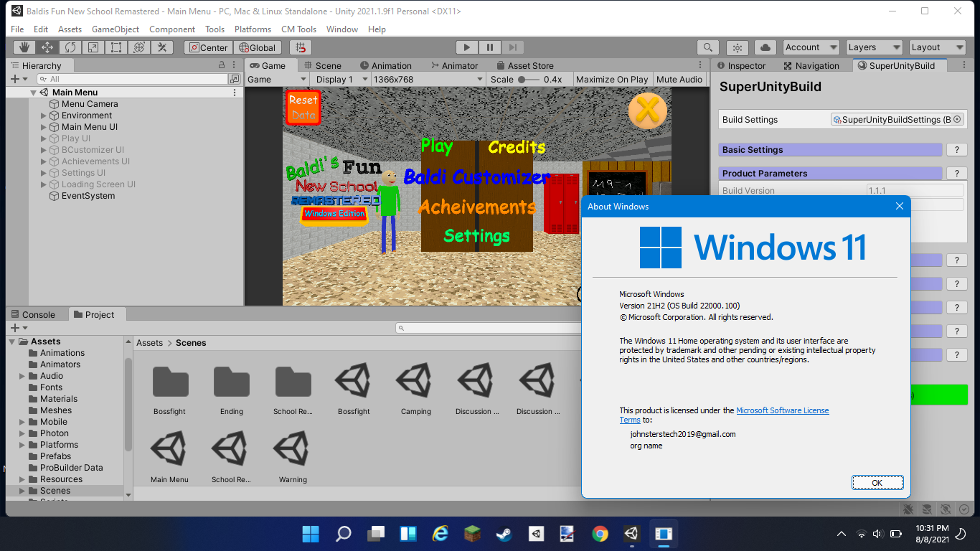Open Main Menu scene row options dots

pyautogui.click(x=235, y=93)
